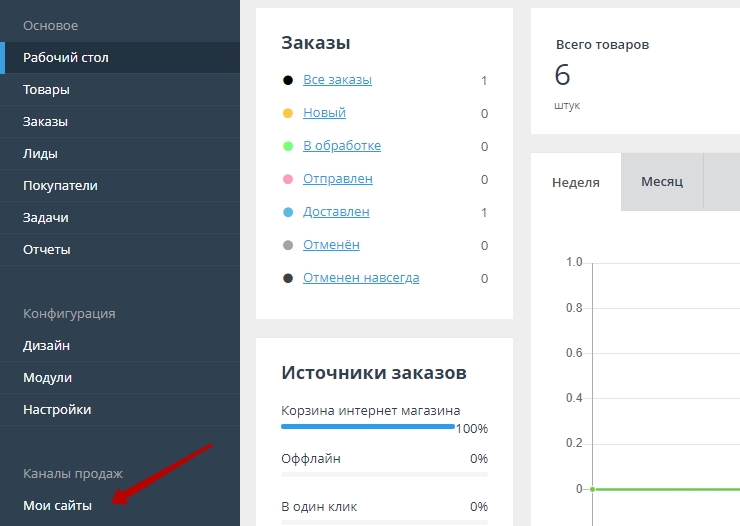Open Заказы sidebar menu item
The height and width of the screenshot is (526, 740).
(46, 122)
